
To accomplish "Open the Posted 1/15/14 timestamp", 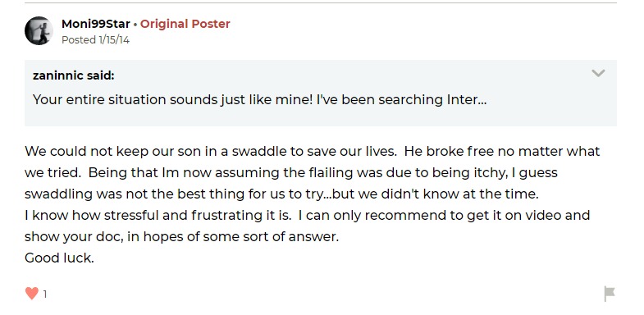I will point(95,40).
